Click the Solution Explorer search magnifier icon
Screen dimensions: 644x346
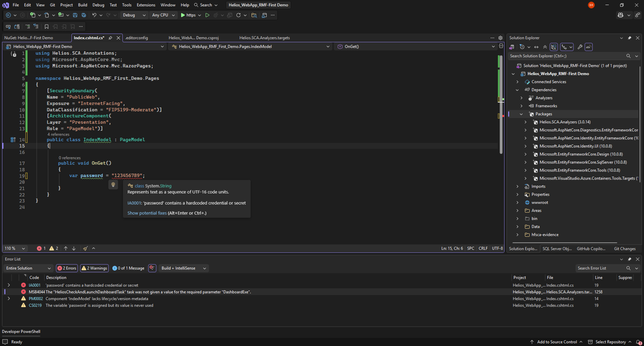pos(628,56)
